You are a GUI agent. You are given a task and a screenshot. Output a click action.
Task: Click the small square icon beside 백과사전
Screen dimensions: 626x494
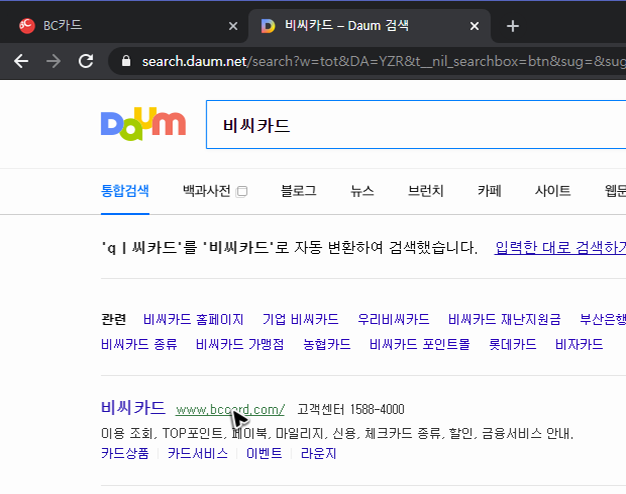(242, 192)
